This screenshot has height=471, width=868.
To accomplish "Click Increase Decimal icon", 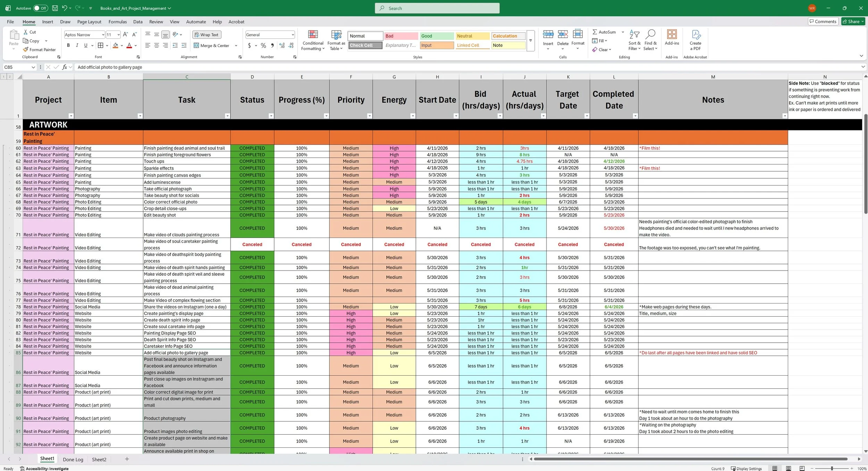I will point(282,45).
